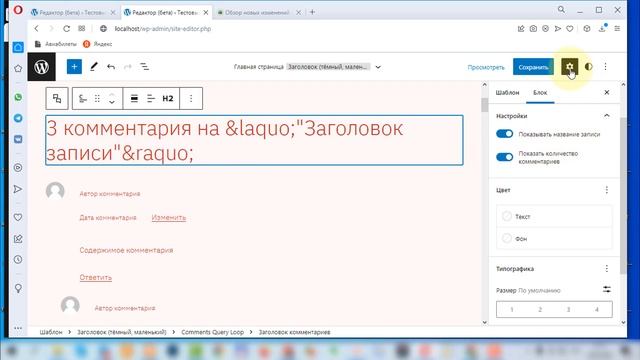This screenshot has width=640, height=360.
Task: Open the List View outline
Action: [144, 67]
